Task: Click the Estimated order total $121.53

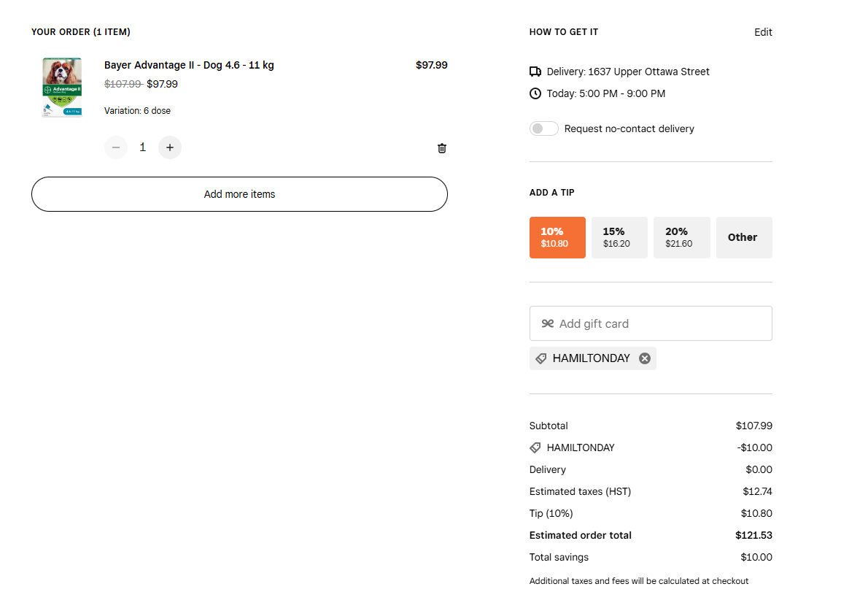Action: click(753, 536)
